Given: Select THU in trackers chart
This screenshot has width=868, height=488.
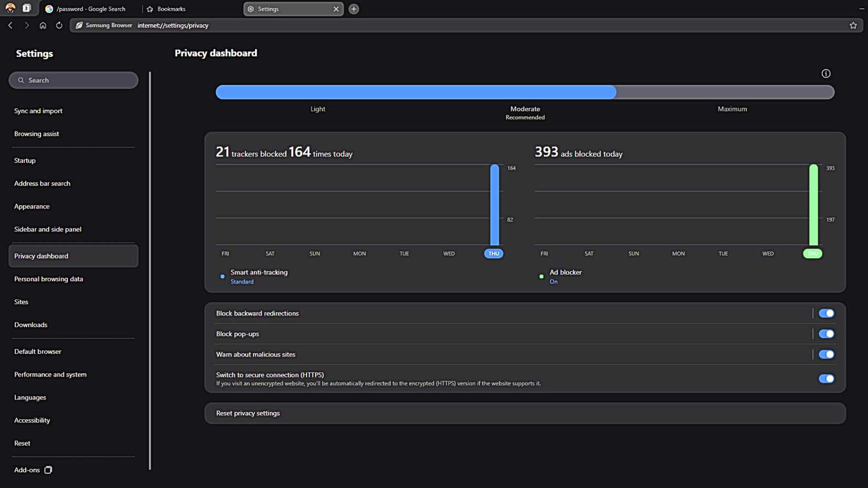Looking at the screenshot, I should point(493,253).
